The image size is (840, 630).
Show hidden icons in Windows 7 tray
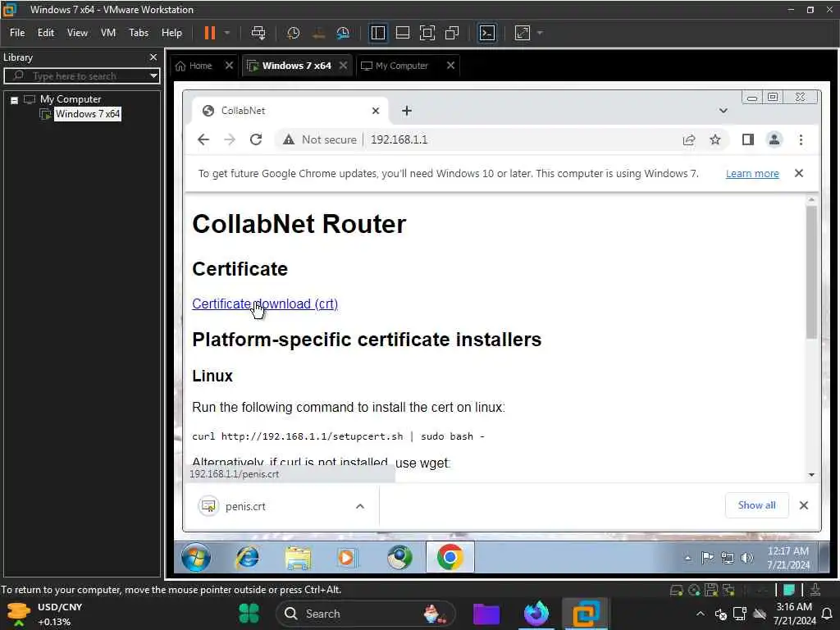688,558
